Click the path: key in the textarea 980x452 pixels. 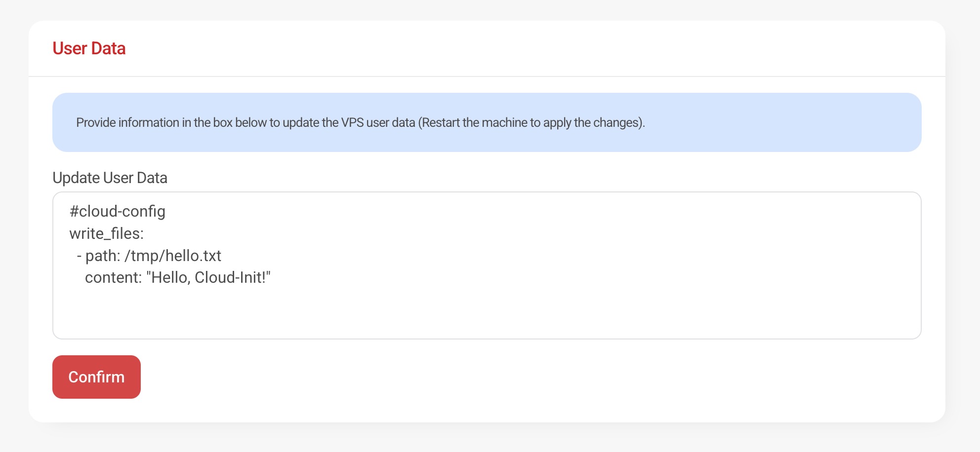pos(103,256)
